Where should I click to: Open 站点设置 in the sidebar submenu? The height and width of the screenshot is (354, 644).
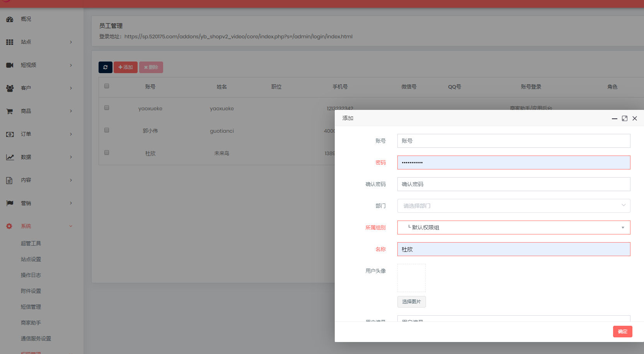[31, 259]
